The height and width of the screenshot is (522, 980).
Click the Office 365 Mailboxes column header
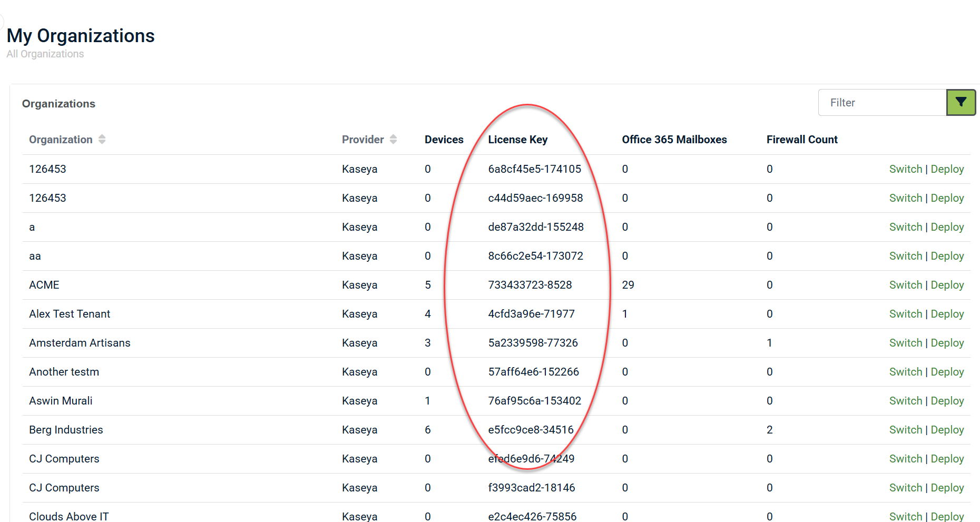click(674, 140)
